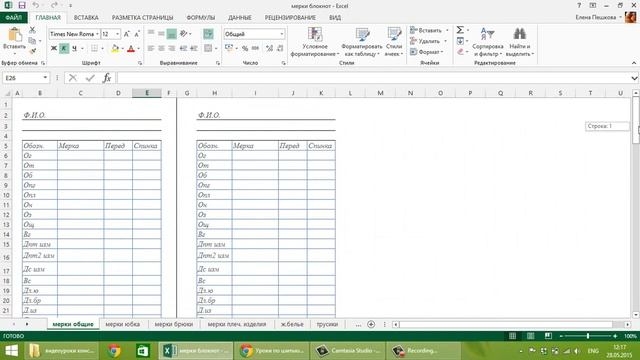This screenshot has width=640, height=360.
Task: Click the fx insert function icon
Action: pyautogui.click(x=107, y=78)
